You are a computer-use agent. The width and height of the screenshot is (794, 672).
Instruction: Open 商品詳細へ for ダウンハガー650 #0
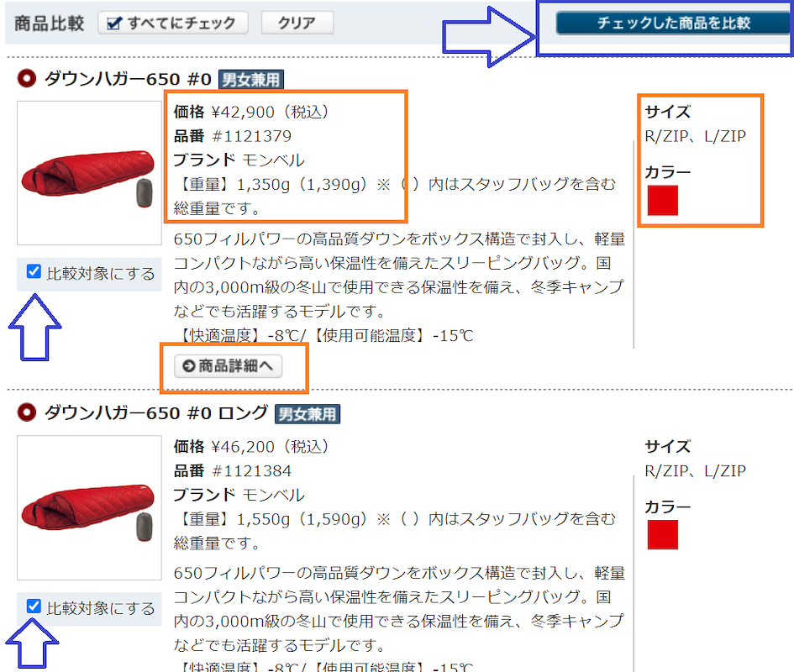point(228,365)
